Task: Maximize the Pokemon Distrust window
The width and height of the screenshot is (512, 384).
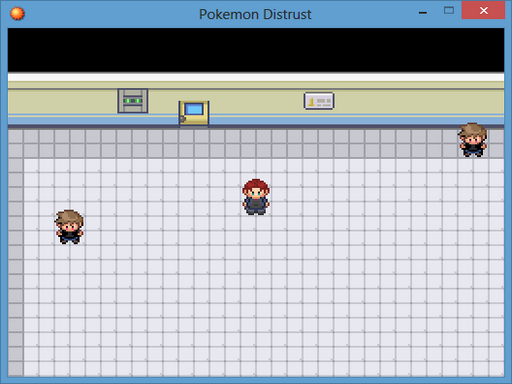Action: coord(449,11)
